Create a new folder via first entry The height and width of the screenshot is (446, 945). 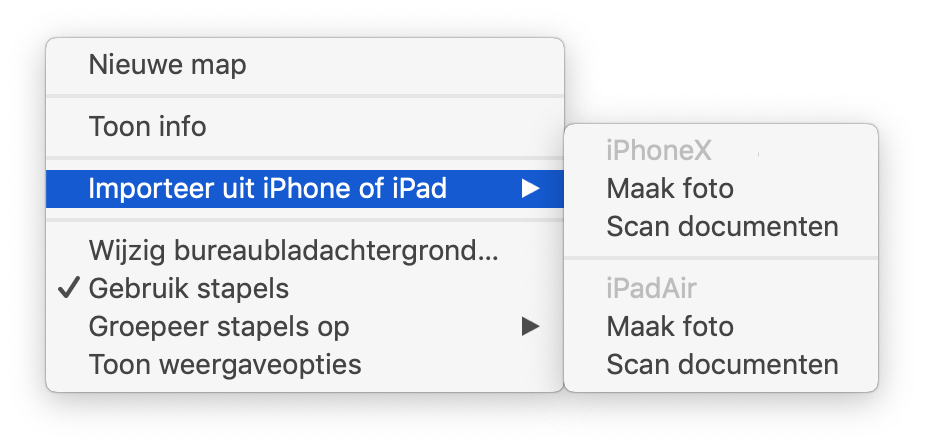point(305,64)
